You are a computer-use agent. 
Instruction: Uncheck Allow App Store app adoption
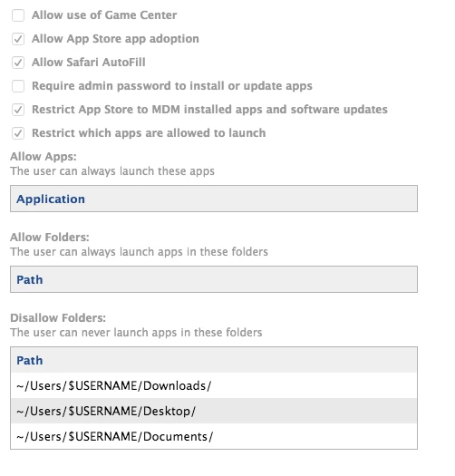point(18,39)
